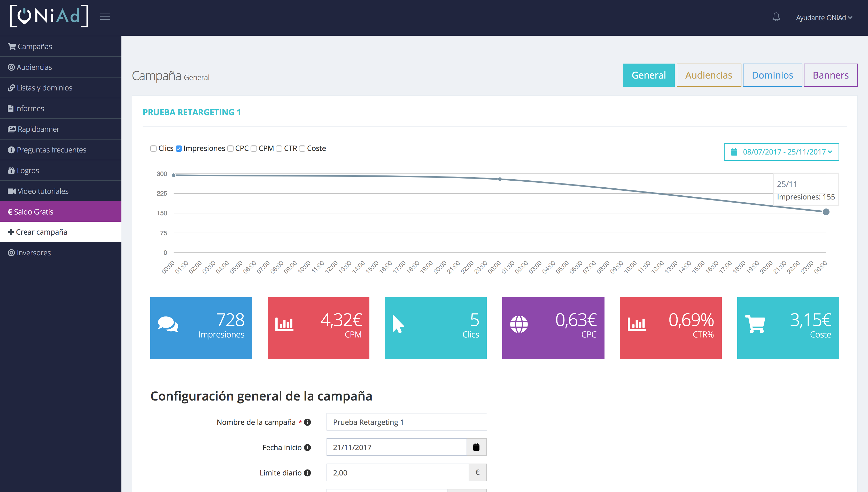Screen dimensions: 868x492
Task: Click the info icon beside Fecha inicio
Action: click(307, 447)
